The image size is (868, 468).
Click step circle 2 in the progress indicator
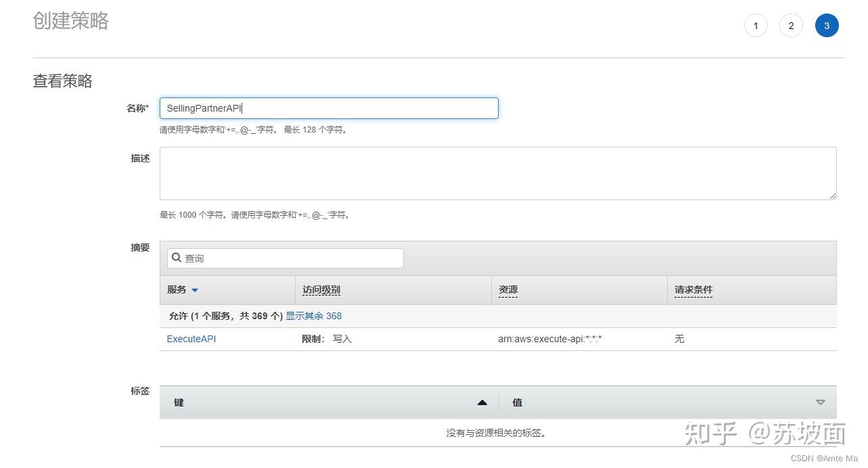(x=791, y=25)
